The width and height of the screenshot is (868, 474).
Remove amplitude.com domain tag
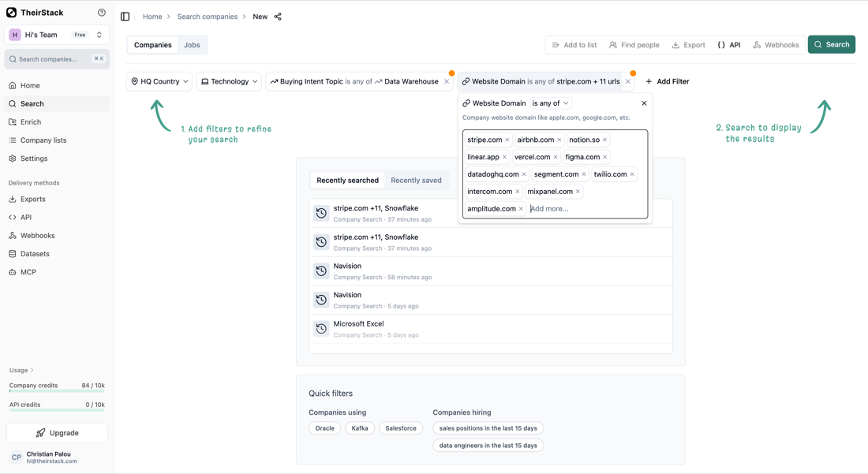coord(521,208)
